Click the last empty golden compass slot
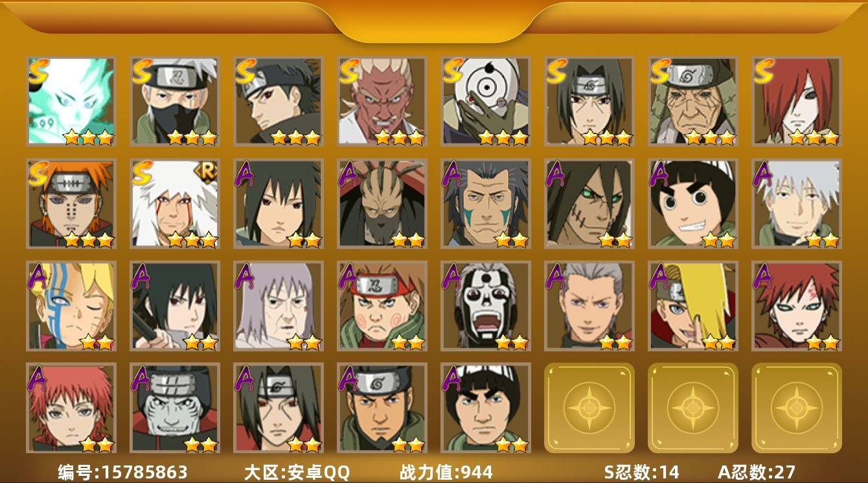The image size is (868, 483). (x=797, y=408)
